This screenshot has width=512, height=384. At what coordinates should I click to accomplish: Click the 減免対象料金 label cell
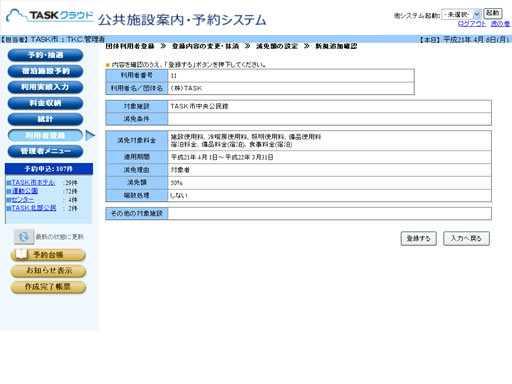coord(137,140)
